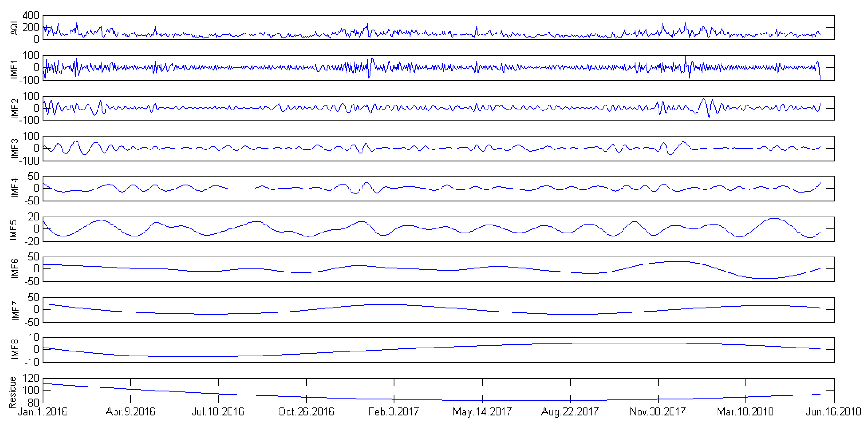Select the Jan.1.2016 date tick label
This screenshot has height=432, width=868.
(42, 412)
